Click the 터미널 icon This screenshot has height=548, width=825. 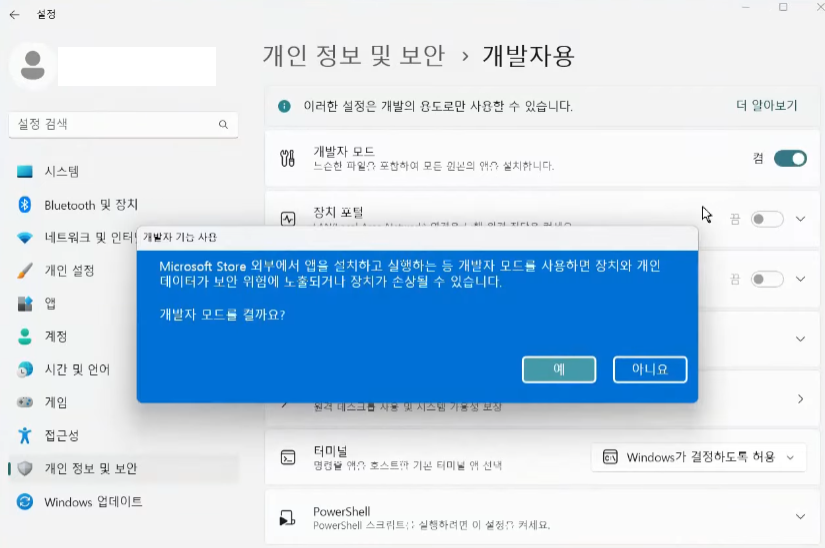click(288, 458)
